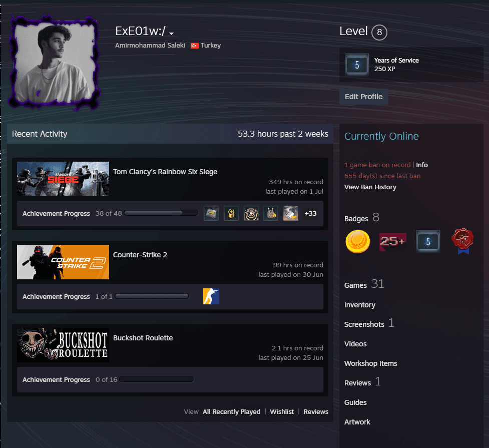Open the gold coin community badge
Image resolution: width=489 pixels, height=448 pixels.
(357, 241)
